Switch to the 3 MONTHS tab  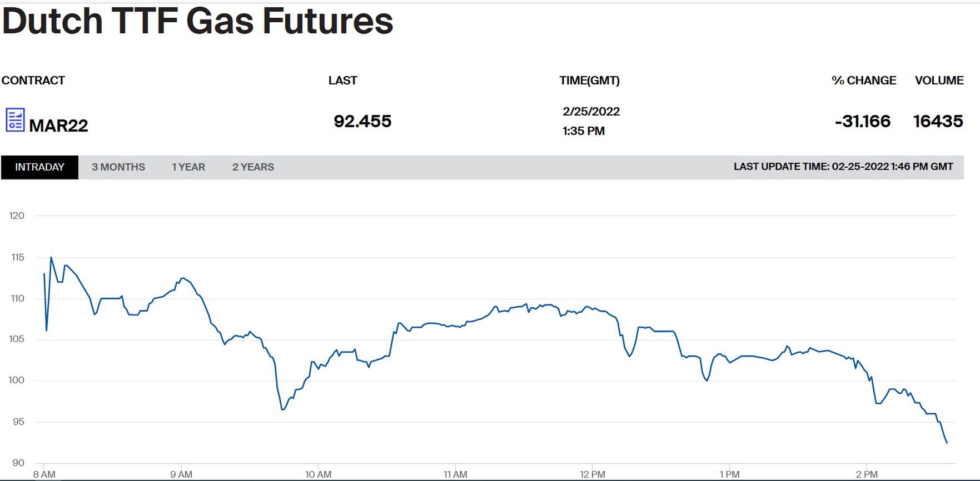[x=118, y=167]
